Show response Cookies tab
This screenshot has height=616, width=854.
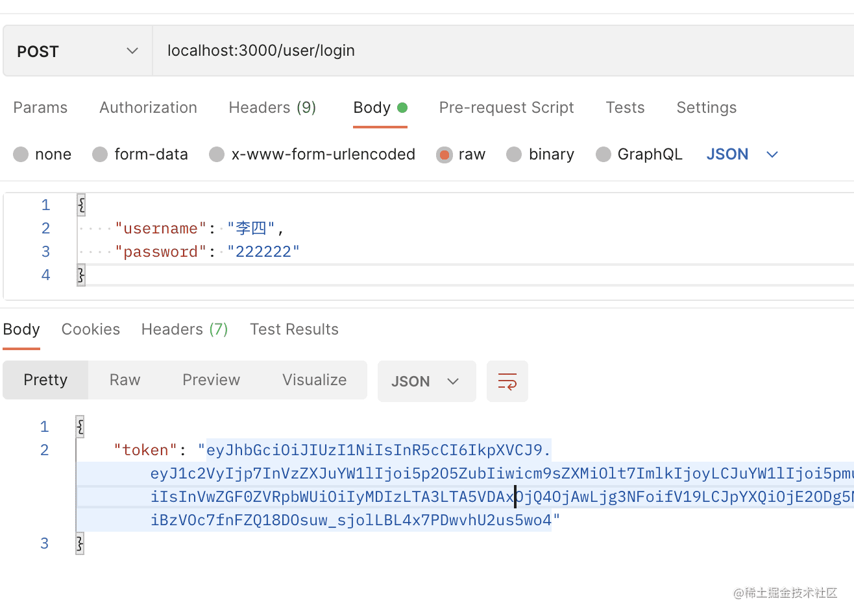[91, 329]
